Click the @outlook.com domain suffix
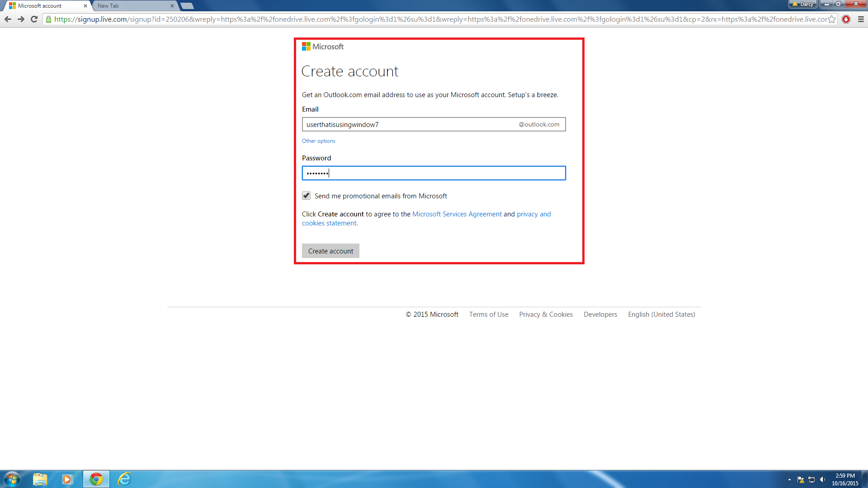This screenshot has width=868, height=488. pyautogui.click(x=539, y=124)
